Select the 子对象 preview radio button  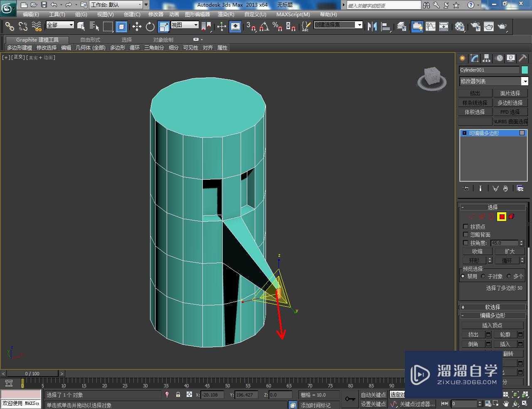point(483,276)
